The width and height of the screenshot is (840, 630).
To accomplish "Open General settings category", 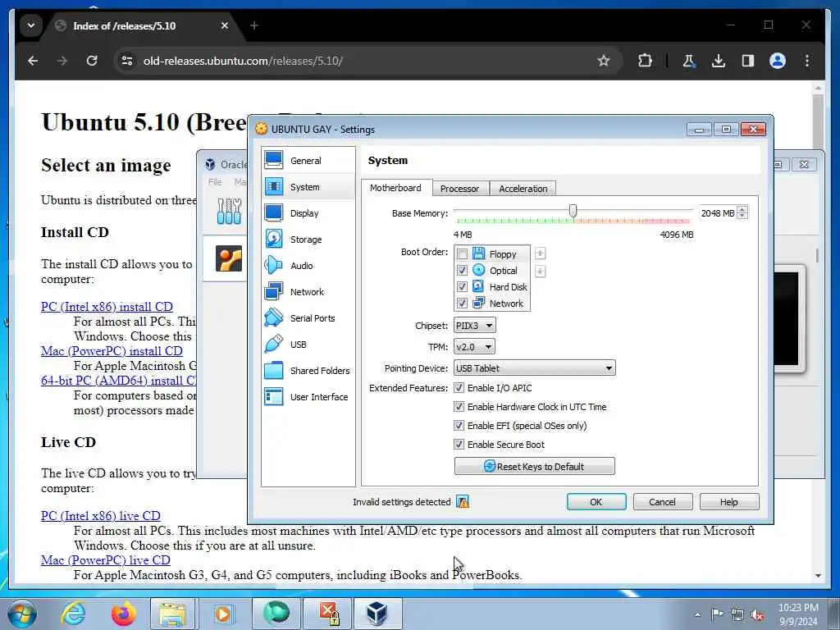I will pyautogui.click(x=308, y=160).
